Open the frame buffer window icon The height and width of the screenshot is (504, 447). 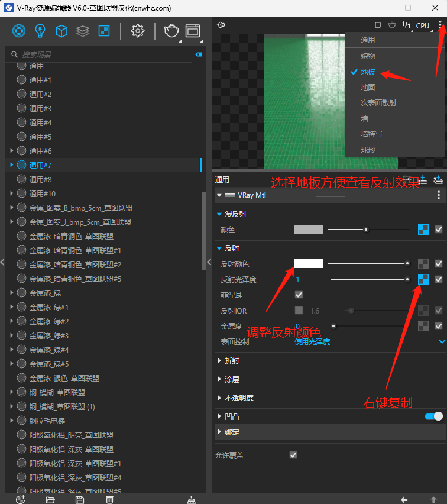click(193, 31)
